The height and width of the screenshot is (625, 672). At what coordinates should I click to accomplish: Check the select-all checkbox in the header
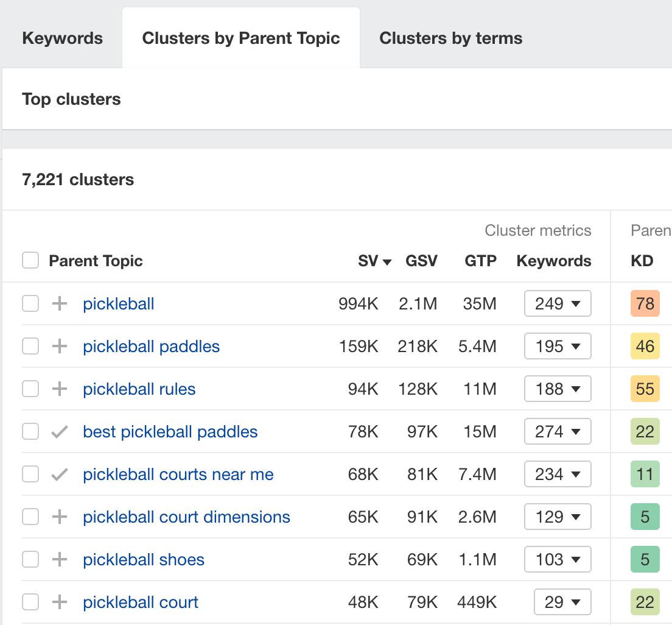[x=30, y=260]
